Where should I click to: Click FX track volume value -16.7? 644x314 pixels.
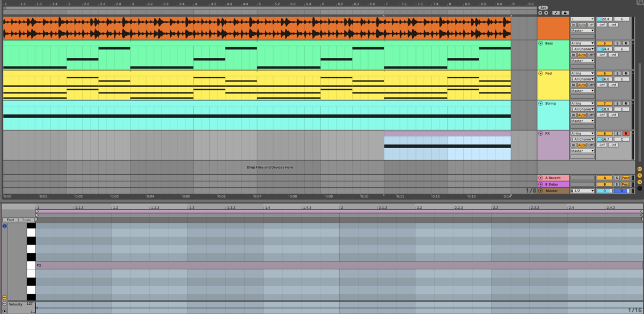605,139
